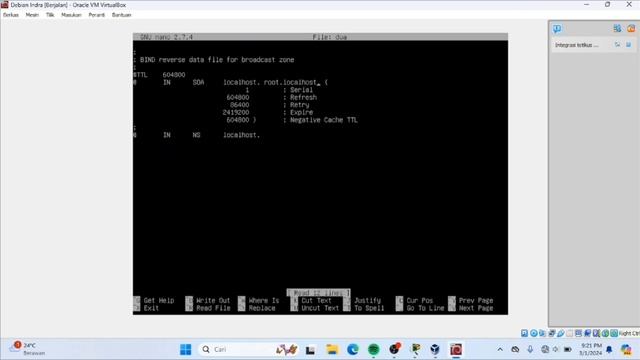Open the black-square app left of File Explorer
The height and width of the screenshot is (360, 640).
pos(310,350)
